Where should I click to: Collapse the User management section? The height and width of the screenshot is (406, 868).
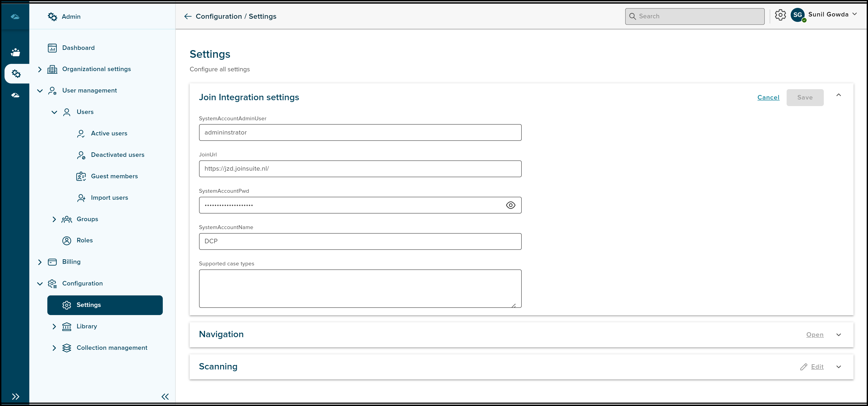tap(40, 91)
